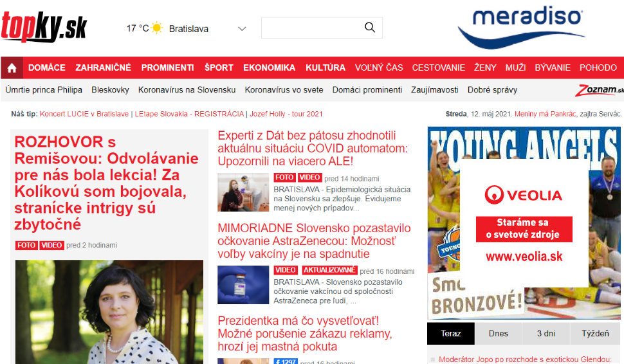
Task: Open the Experti z Dát COVID automat headline
Action: click(x=313, y=149)
